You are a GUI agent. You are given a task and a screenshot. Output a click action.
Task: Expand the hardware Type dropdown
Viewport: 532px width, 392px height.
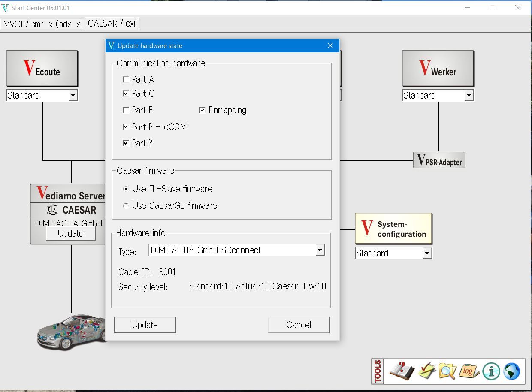point(320,250)
